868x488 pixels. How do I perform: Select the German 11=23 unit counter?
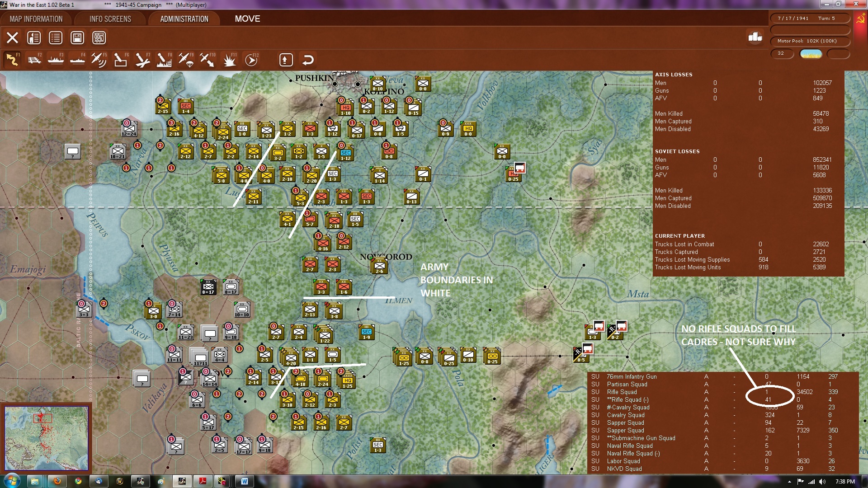click(185, 332)
